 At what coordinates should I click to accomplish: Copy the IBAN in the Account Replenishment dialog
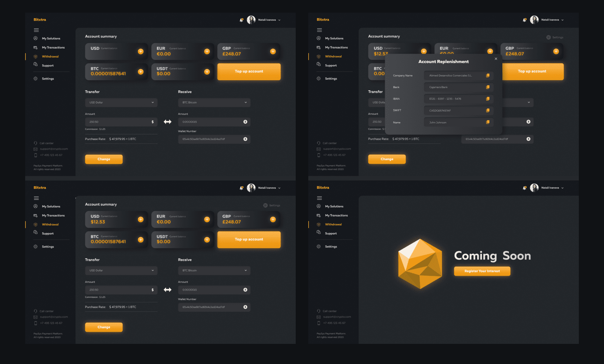(488, 99)
